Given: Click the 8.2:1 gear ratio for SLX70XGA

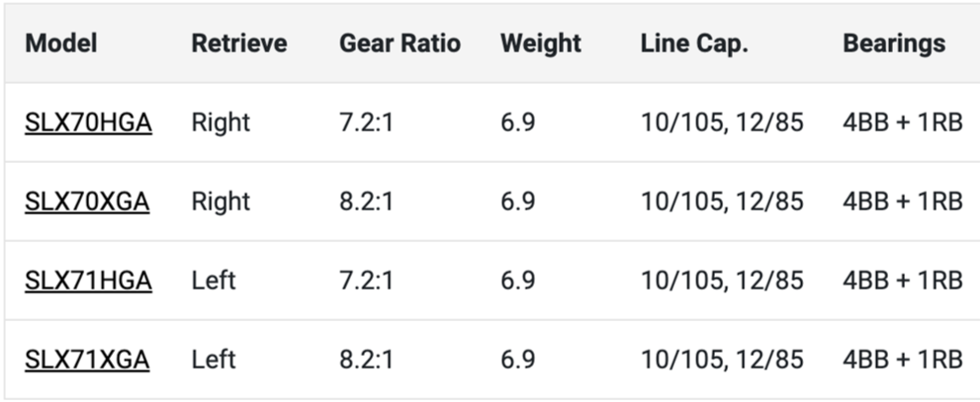Looking at the screenshot, I should [x=366, y=201].
